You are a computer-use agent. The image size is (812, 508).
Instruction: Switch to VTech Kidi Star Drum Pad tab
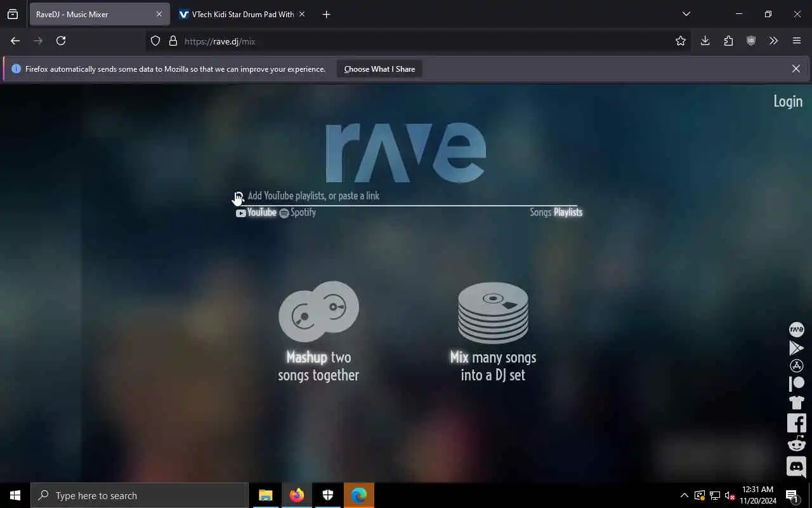point(242,14)
